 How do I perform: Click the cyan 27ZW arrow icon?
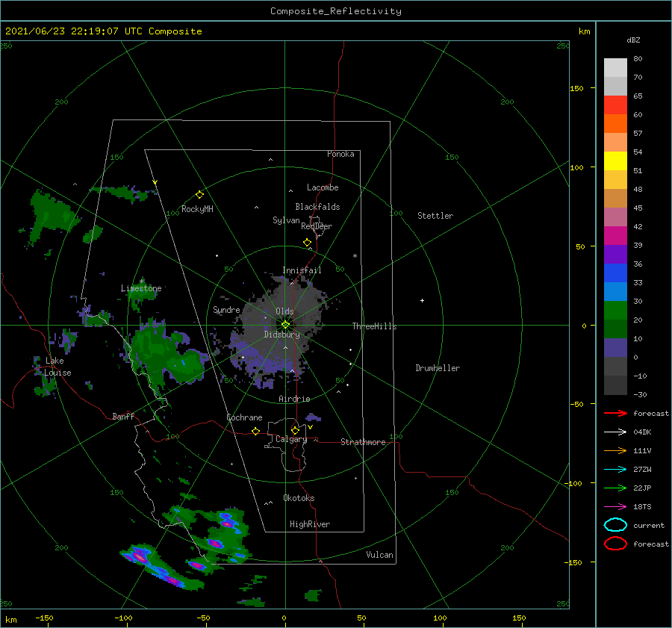[x=615, y=470]
